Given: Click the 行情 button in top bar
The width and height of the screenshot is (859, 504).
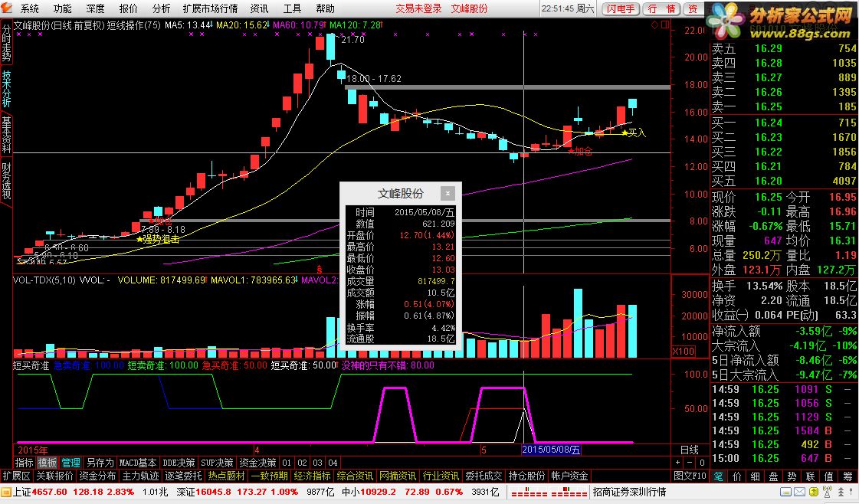Looking at the screenshot, I should tap(661, 8).
